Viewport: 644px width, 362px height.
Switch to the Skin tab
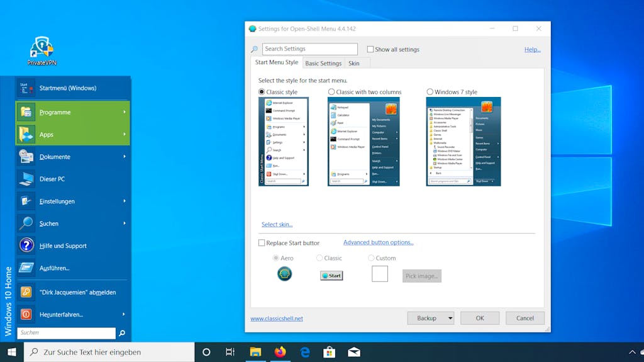click(x=353, y=64)
